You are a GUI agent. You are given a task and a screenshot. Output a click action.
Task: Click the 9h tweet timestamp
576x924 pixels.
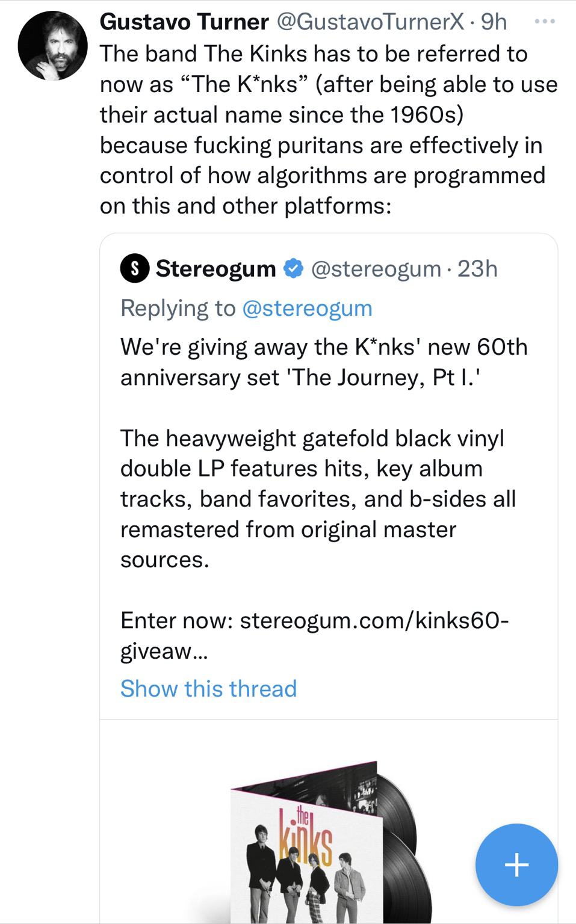tap(494, 22)
